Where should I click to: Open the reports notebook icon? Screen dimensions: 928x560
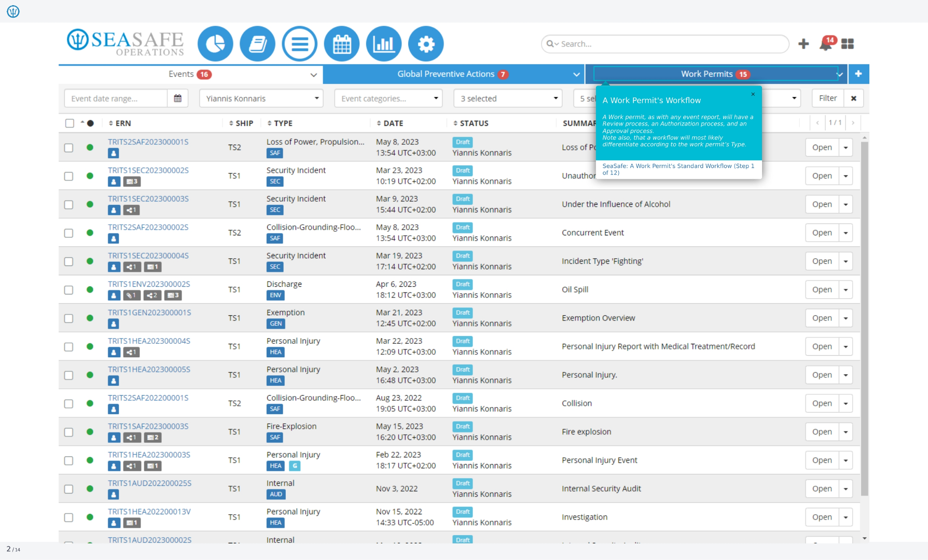point(257,44)
